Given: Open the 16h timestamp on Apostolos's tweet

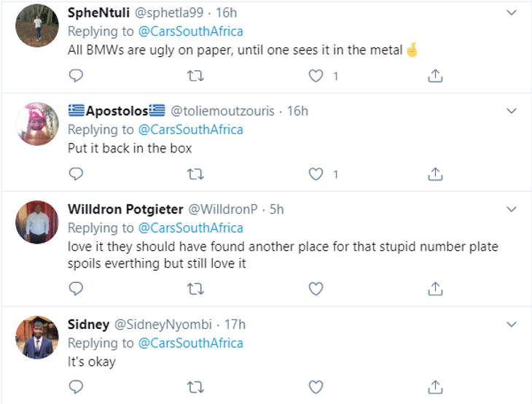Looking at the screenshot, I should point(297,111).
